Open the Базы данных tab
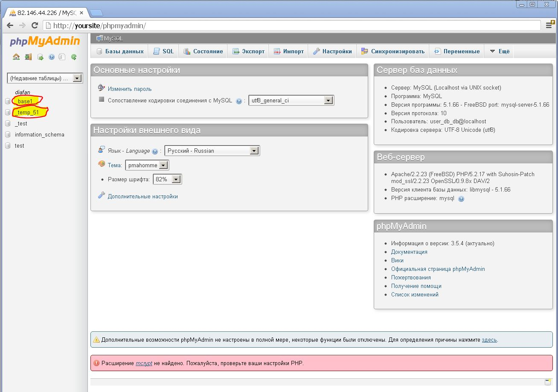The image size is (558, 392). [x=120, y=51]
